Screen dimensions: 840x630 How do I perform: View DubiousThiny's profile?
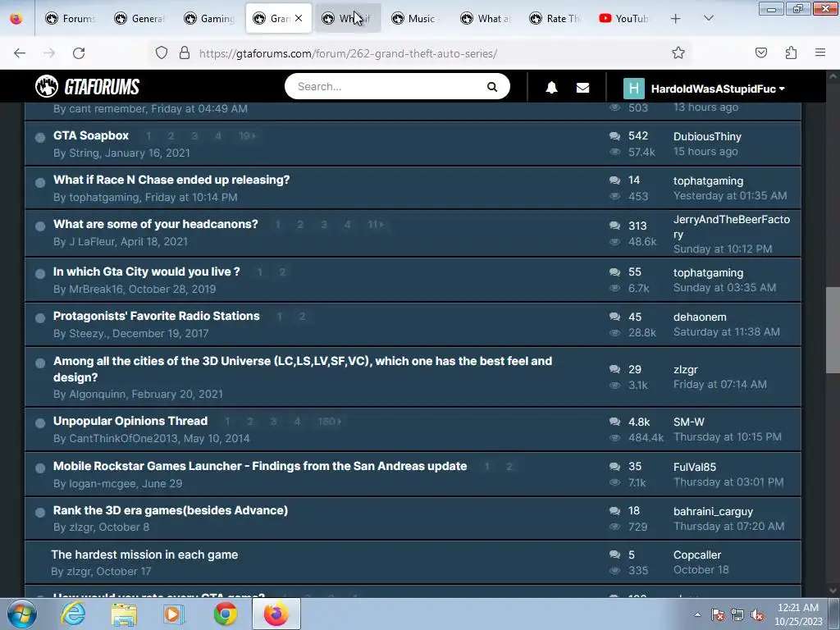pos(707,137)
